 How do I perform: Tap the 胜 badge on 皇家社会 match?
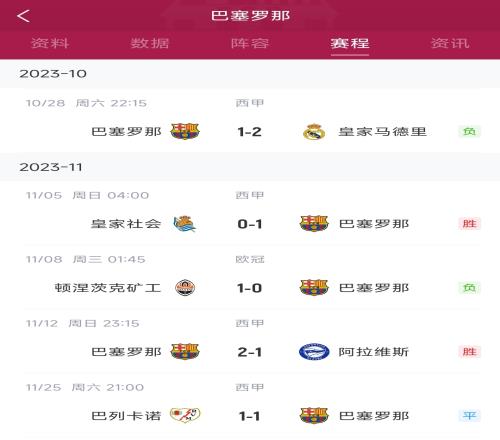point(469,224)
